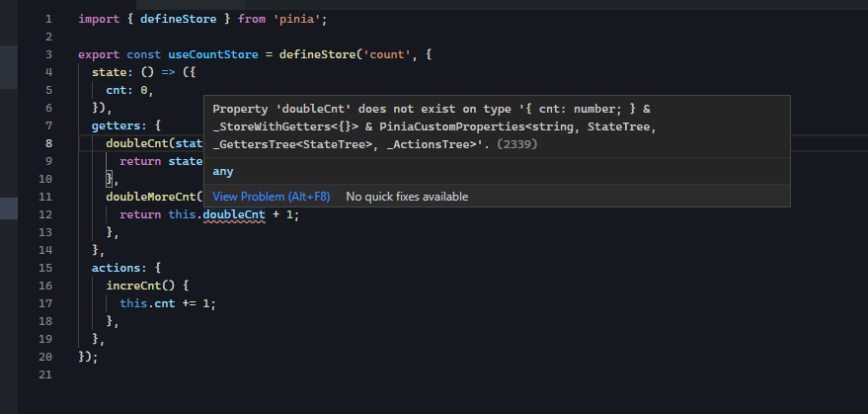The width and height of the screenshot is (868, 414).
Task: Click the increCnt action name
Action: point(133,286)
